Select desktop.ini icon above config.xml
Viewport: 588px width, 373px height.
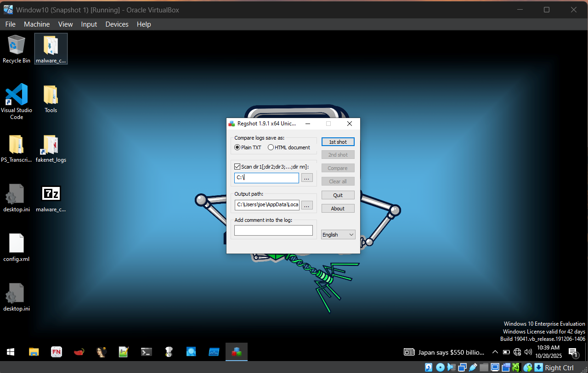coord(17,198)
